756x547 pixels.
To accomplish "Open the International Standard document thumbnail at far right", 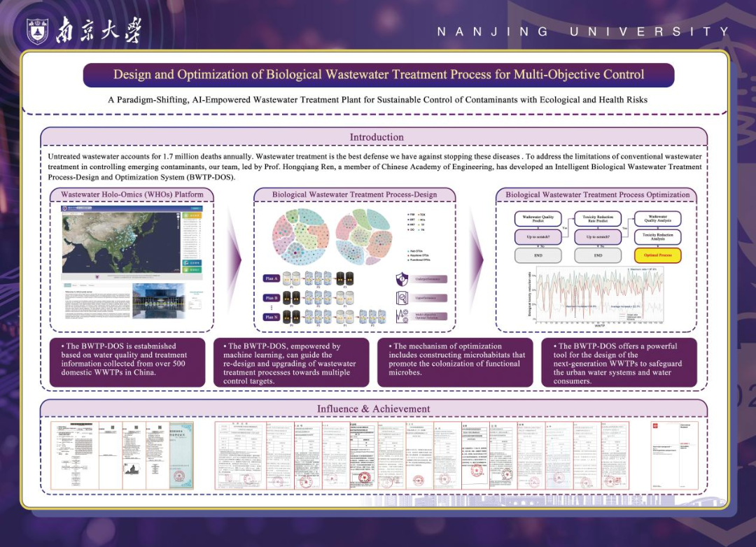I will 674,455.
